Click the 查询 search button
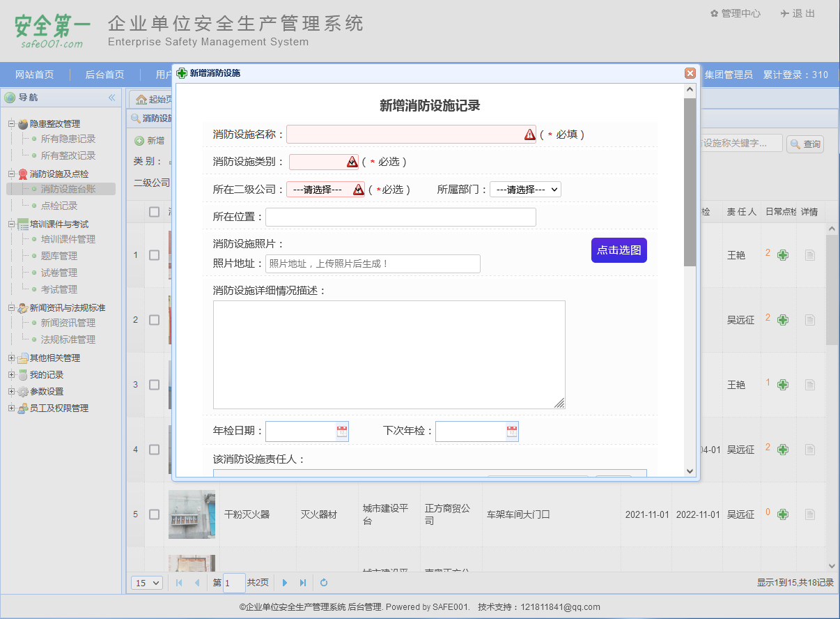Screen dimensions: 840x619 (x=805, y=144)
